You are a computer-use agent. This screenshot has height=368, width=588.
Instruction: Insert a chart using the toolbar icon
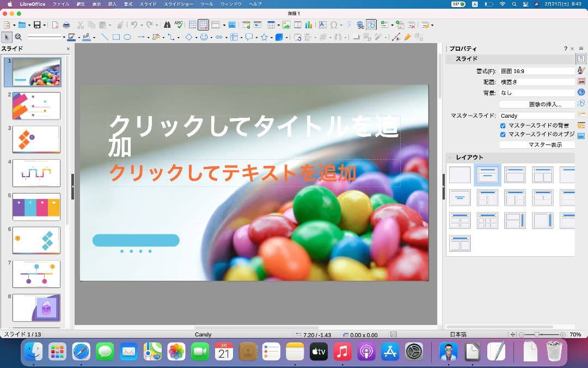pos(308,24)
